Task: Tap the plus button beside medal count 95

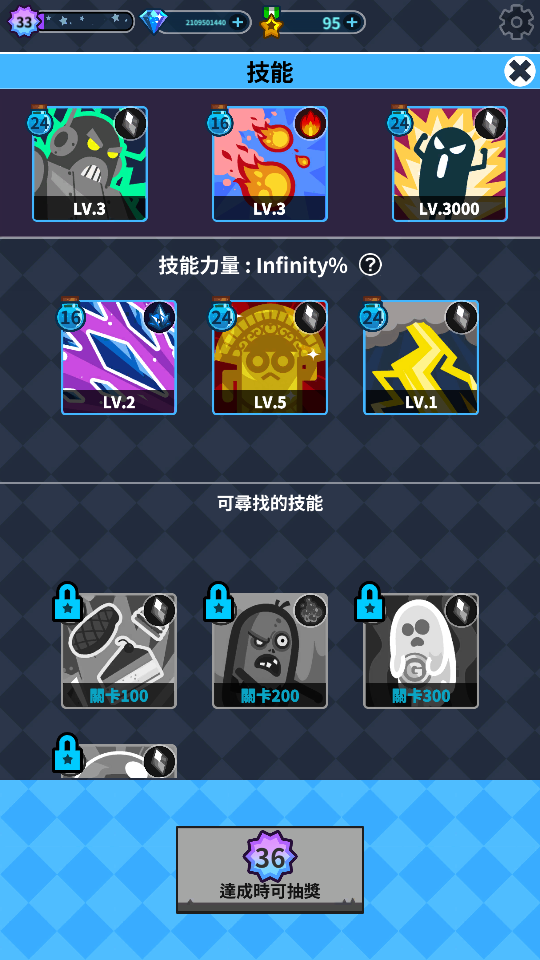Action: tap(351, 23)
